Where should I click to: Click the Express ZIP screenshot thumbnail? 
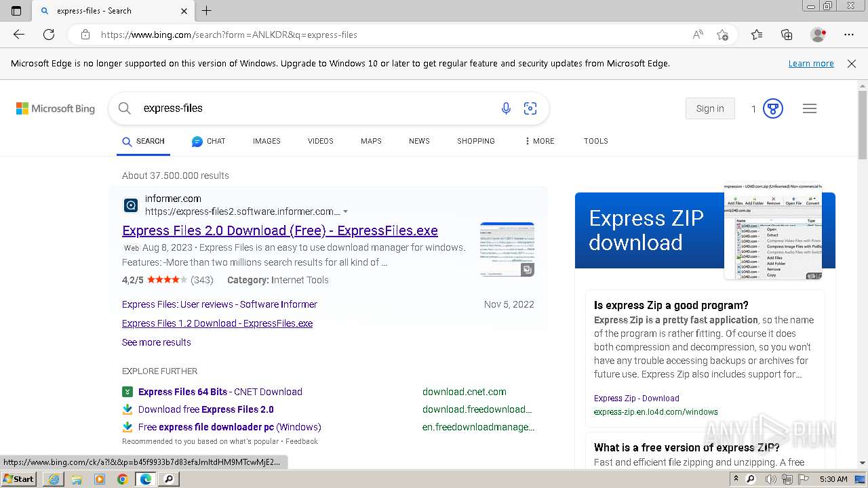tap(773, 232)
